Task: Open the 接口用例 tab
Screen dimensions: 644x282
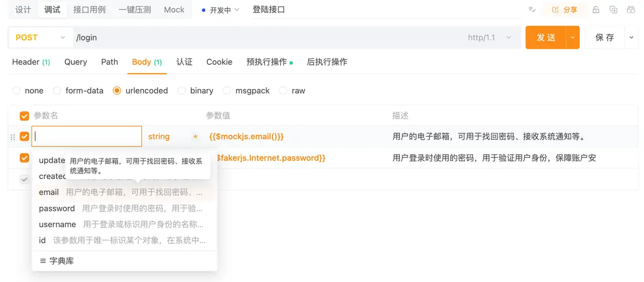Action: click(x=90, y=10)
